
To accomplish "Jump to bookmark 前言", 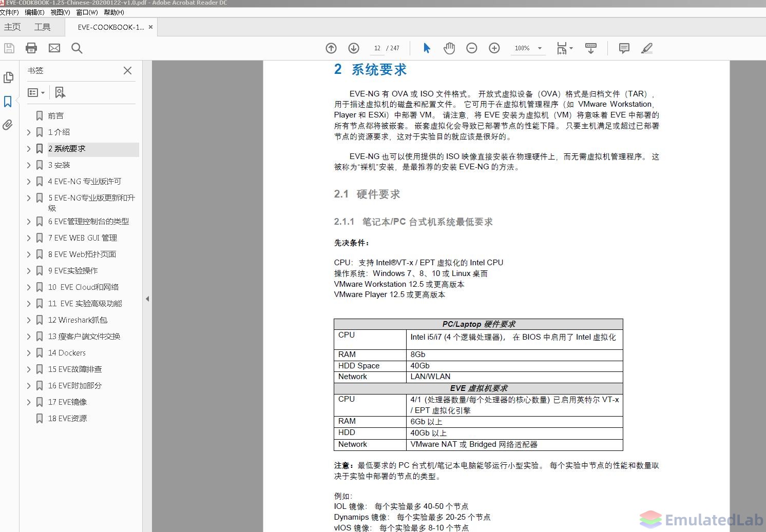I will click(x=56, y=116).
